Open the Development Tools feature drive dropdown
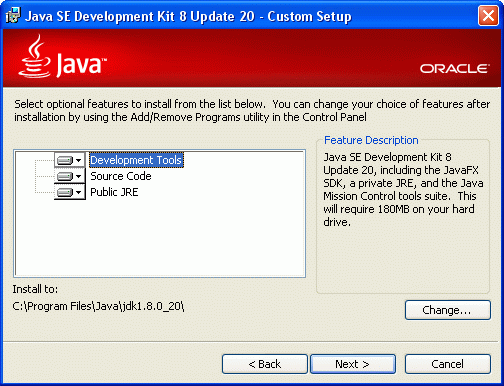The image size is (504, 386). pyautogui.click(x=70, y=160)
